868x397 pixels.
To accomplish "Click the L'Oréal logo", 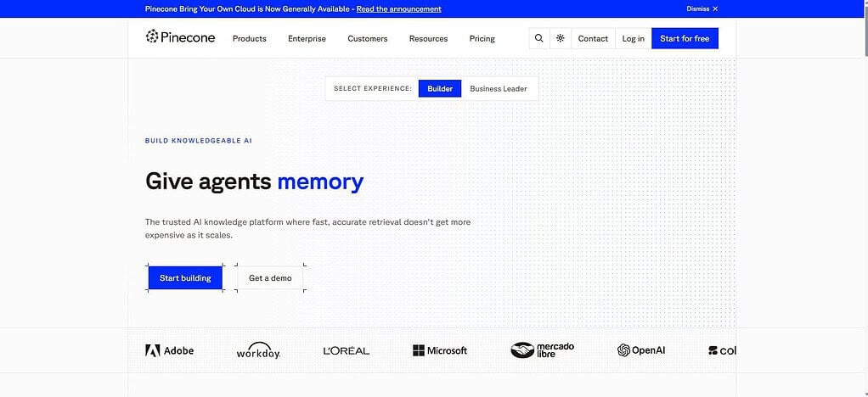I will point(346,350).
